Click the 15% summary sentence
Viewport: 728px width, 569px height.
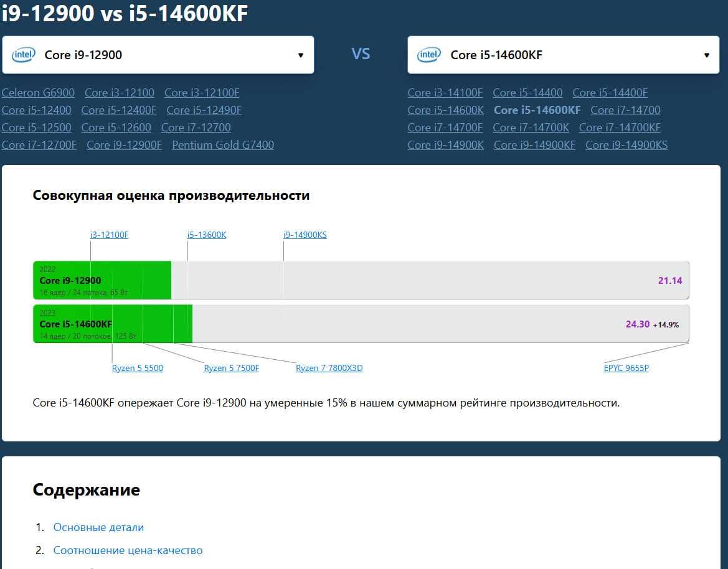click(x=326, y=403)
